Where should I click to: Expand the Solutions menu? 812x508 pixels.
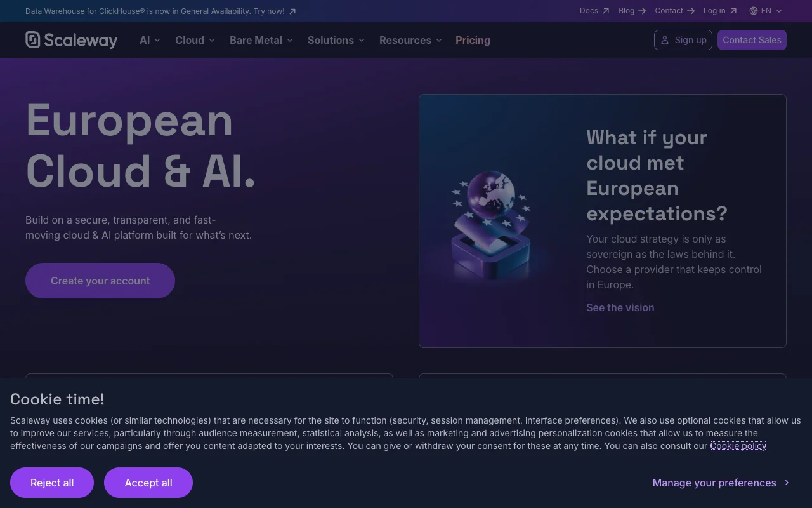tap(336, 40)
